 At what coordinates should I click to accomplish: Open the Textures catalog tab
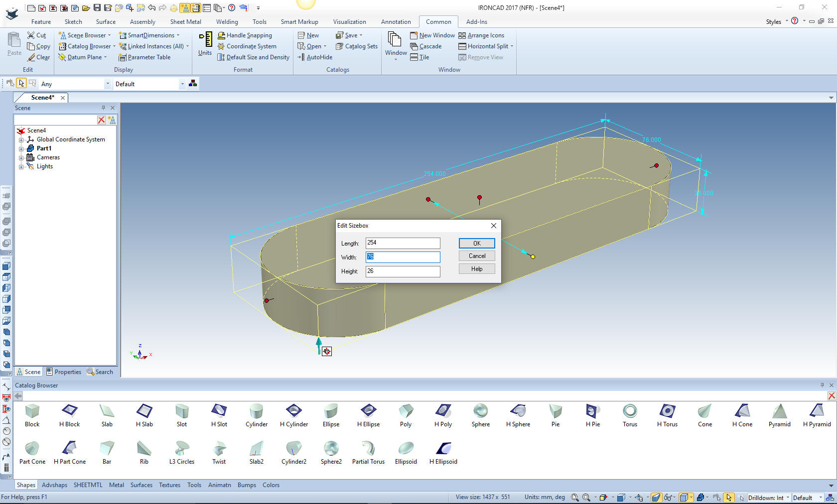[169, 485]
